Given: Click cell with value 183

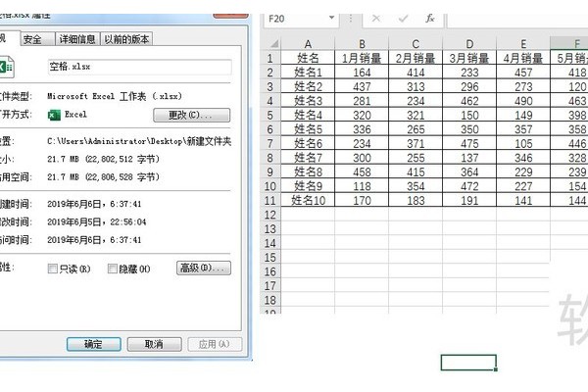Looking at the screenshot, I should click(x=416, y=200).
